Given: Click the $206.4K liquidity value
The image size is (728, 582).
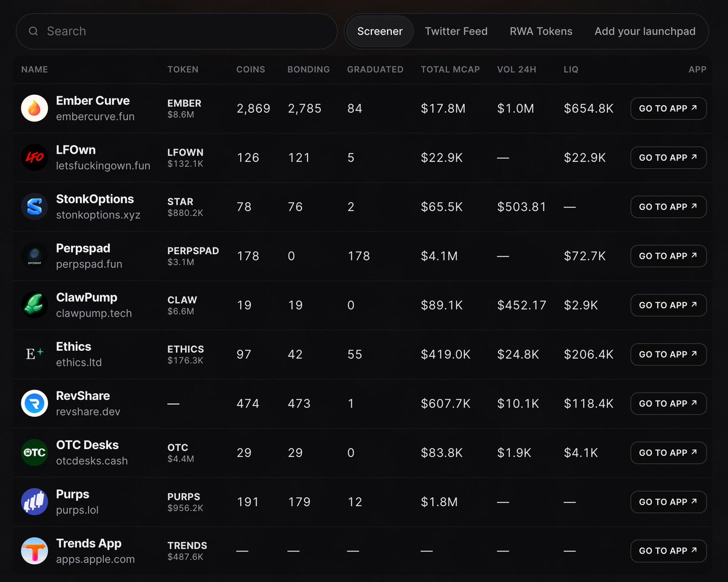Looking at the screenshot, I should [588, 354].
